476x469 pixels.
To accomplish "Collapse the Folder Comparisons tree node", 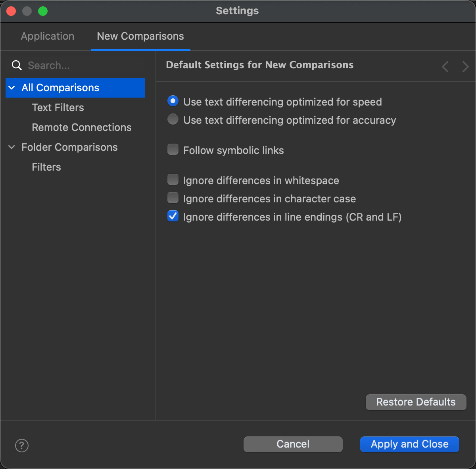I will [12, 147].
